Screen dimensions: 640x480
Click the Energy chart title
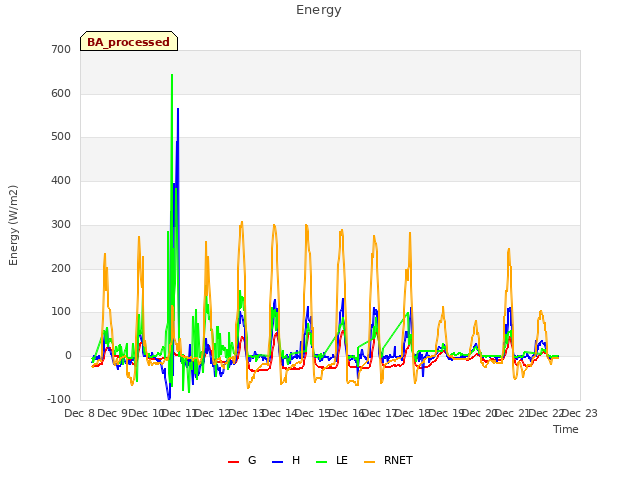point(319,10)
